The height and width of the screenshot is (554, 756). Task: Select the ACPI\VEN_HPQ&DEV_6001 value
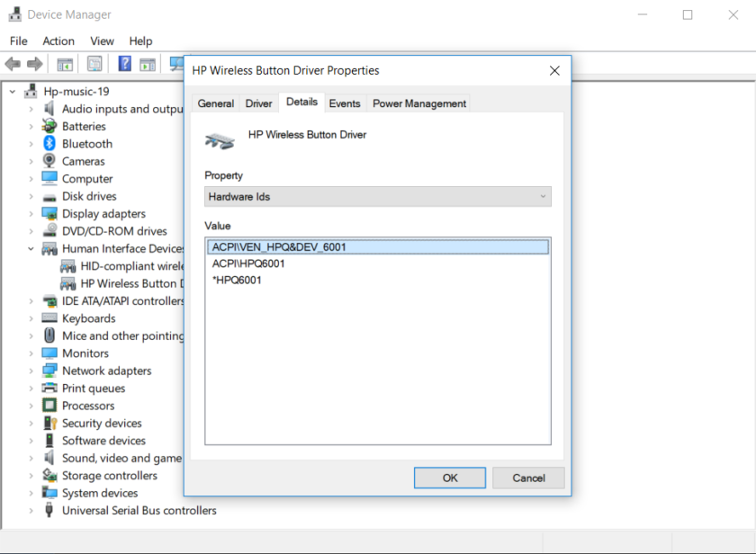378,247
